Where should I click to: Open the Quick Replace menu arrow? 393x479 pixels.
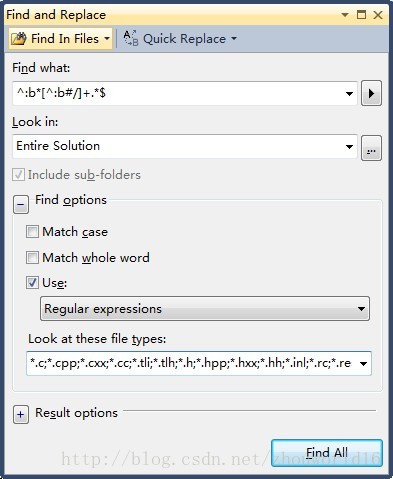tap(234, 39)
